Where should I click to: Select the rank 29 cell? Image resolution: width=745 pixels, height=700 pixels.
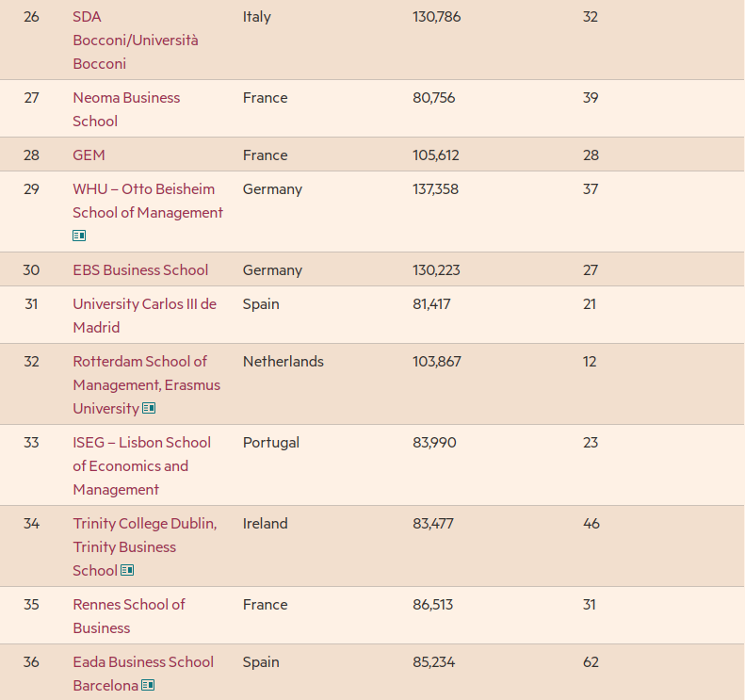[x=31, y=188]
